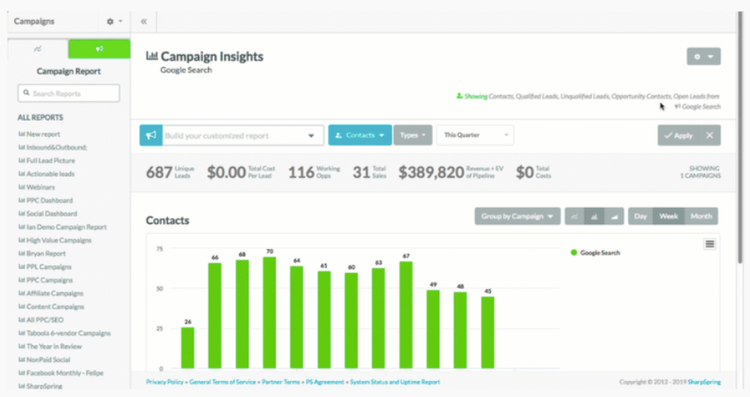Focus the Search Reports input field
Viewport: 750px width, 397px height.
point(69,93)
